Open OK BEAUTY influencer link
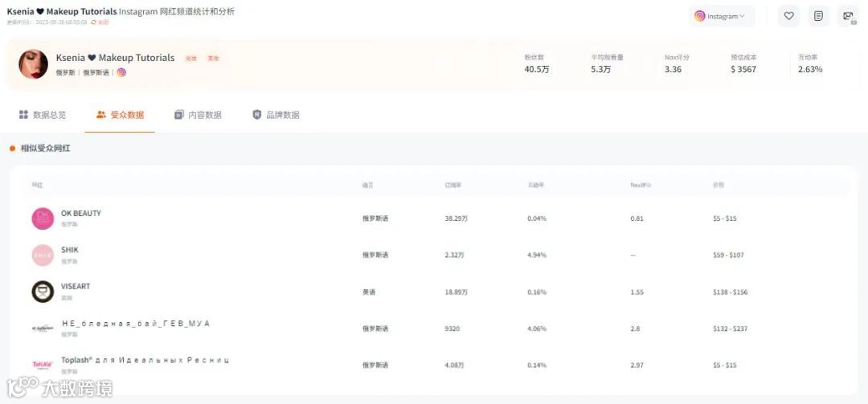Screen dimensions: 868x404 [81, 213]
